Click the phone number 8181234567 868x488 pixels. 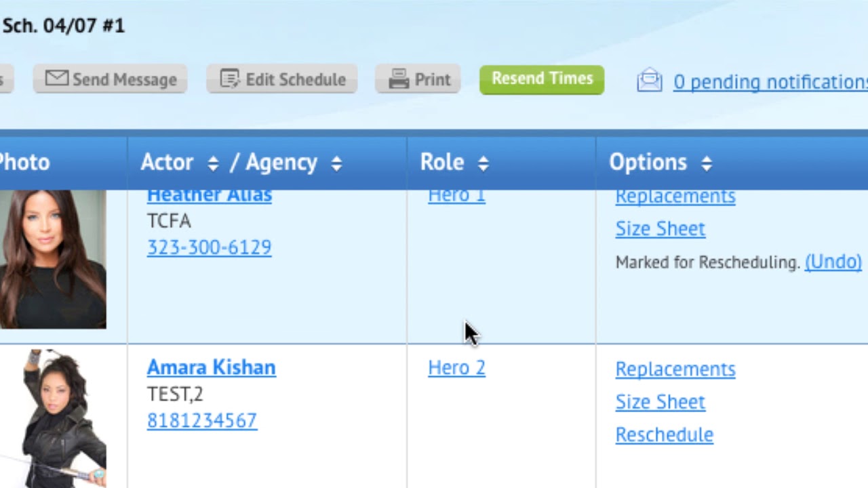click(202, 421)
